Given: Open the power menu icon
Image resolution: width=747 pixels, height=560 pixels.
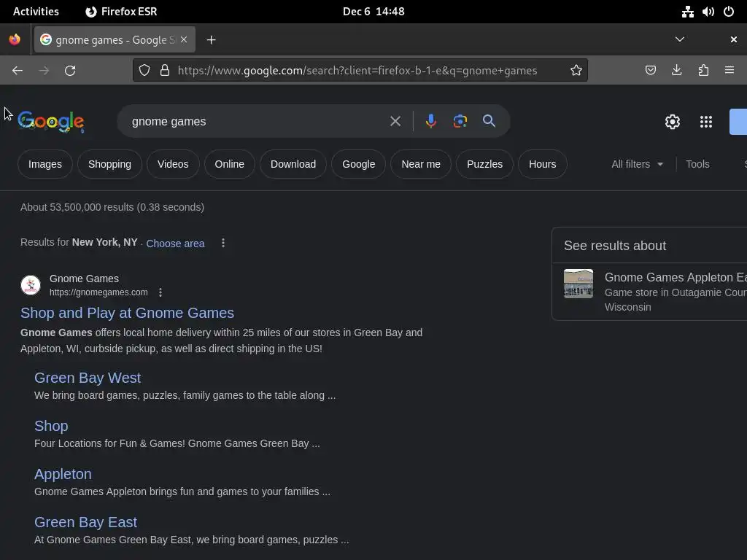Looking at the screenshot, I should click(x=729, y=12).
